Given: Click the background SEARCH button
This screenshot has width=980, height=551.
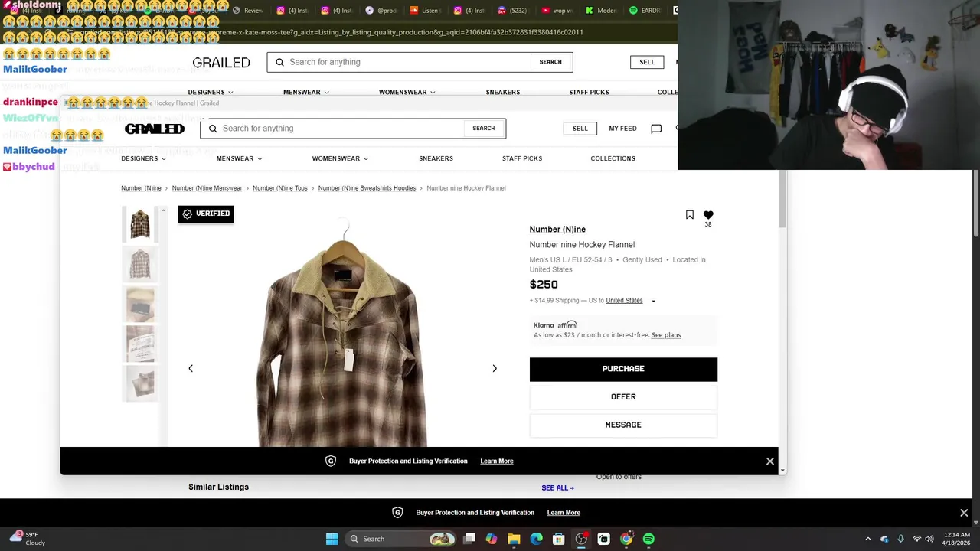Looking at the screenshot, I should 550,62.
